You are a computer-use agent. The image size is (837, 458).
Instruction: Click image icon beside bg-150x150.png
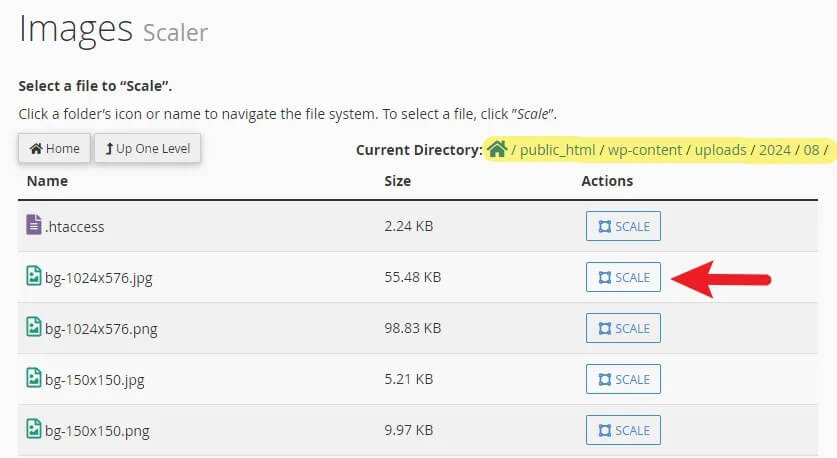(34, 430)
